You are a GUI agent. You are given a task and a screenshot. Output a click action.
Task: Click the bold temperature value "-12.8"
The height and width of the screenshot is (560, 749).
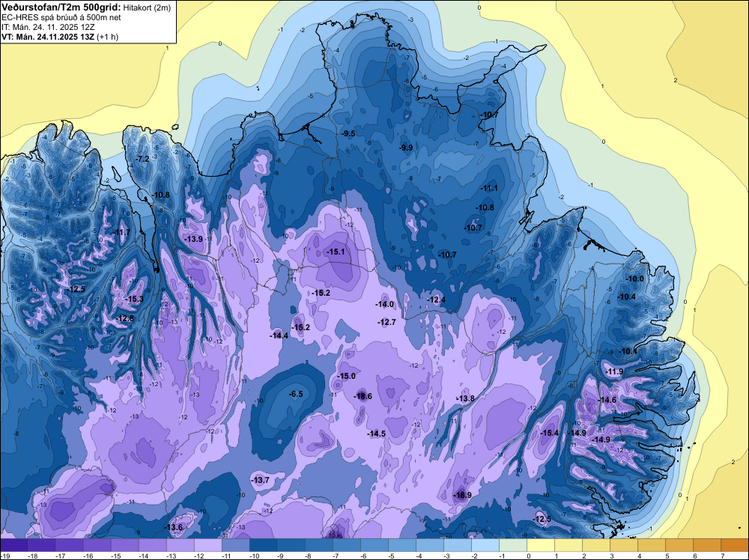tap(124, 318)
